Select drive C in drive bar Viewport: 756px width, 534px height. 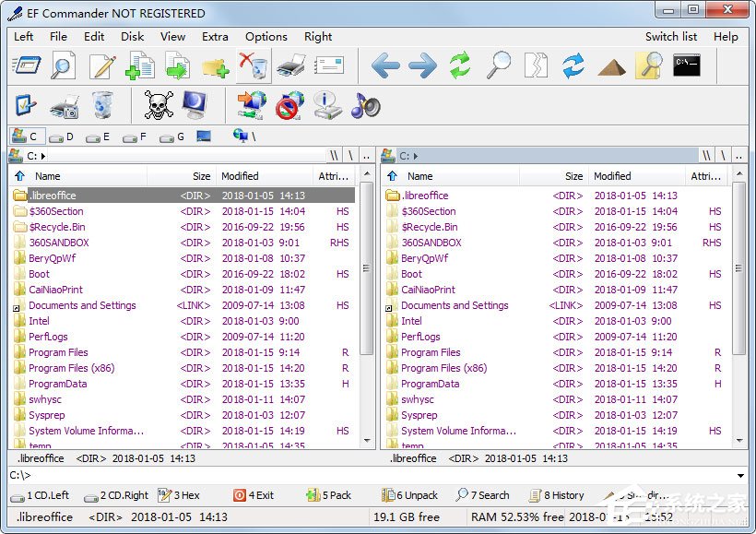click(x=27, y=136)
